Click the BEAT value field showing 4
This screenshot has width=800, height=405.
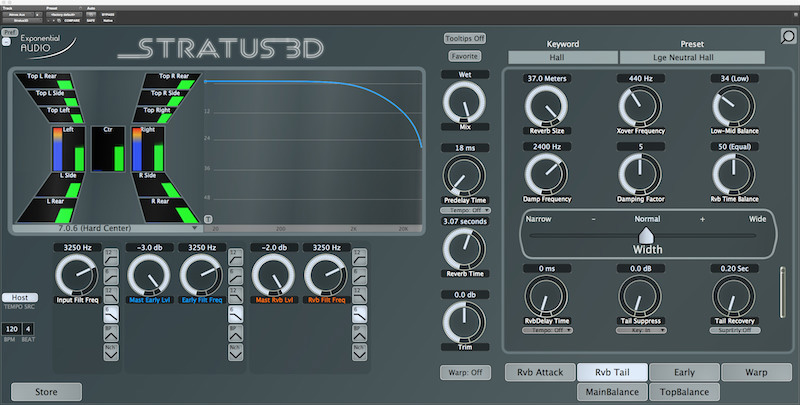click(x=28, y=329)
